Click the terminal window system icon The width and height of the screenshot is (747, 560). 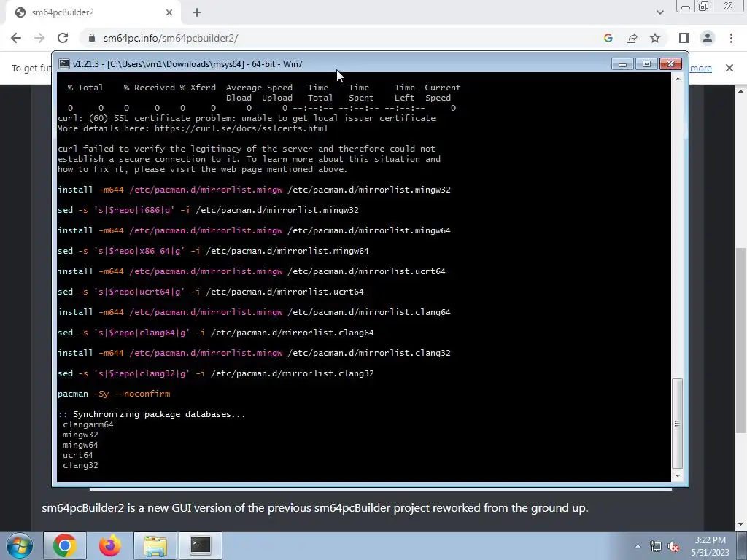pyautogui.click(x=64, y=64)
